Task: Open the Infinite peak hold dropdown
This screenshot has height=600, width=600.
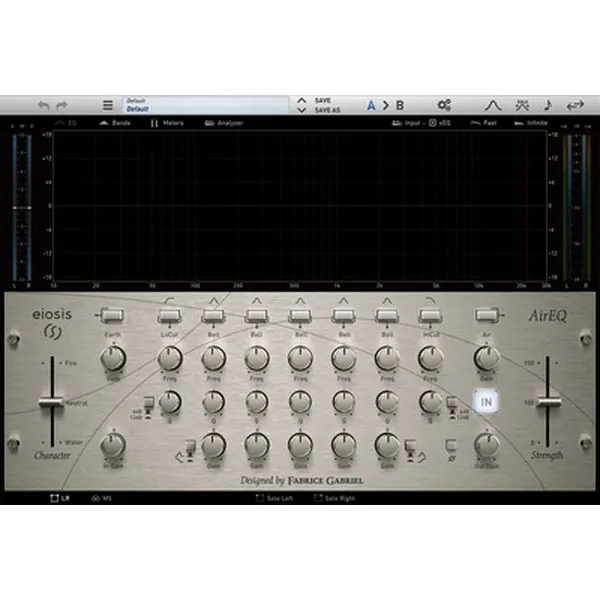Action: click(x=531, y=123)
